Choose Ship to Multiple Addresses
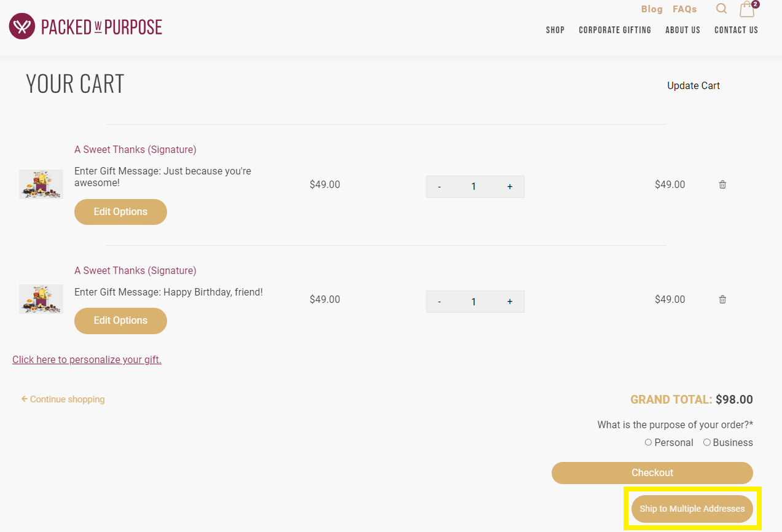The height and width of the screenshot is (532, 782). coord(692,509)
